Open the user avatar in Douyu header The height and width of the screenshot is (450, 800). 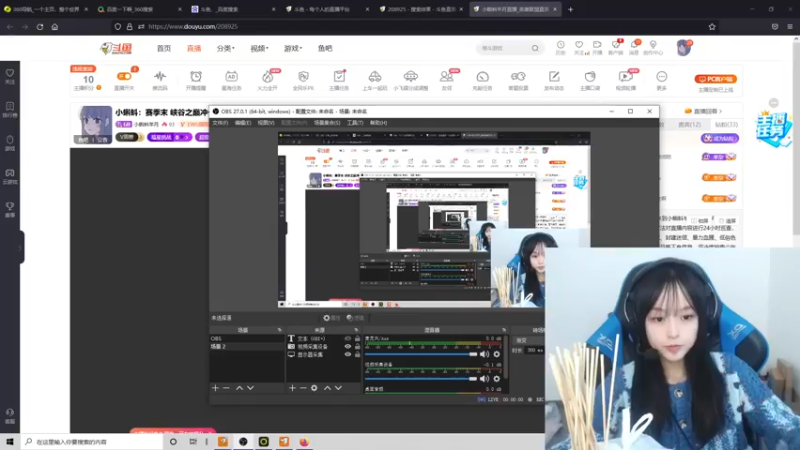click(684, 48)
